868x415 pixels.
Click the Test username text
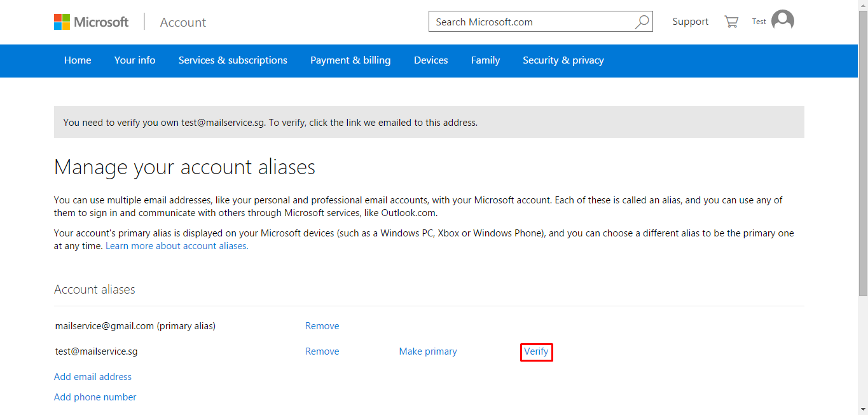coord(759,22)
